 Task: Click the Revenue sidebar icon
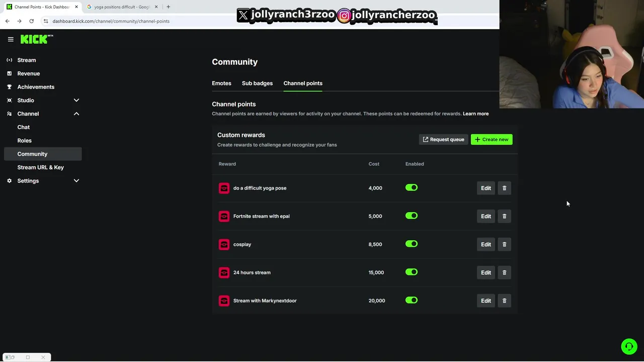(x=9, y=73)
